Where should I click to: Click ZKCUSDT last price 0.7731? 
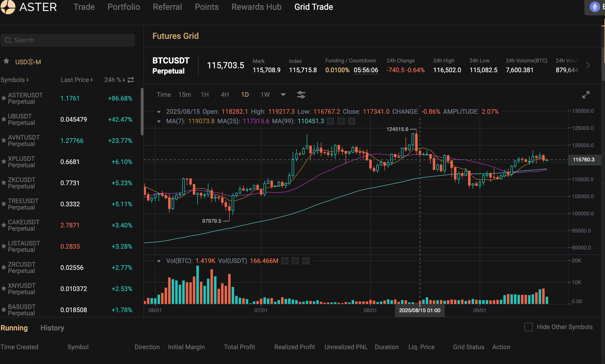pos(70,183)
